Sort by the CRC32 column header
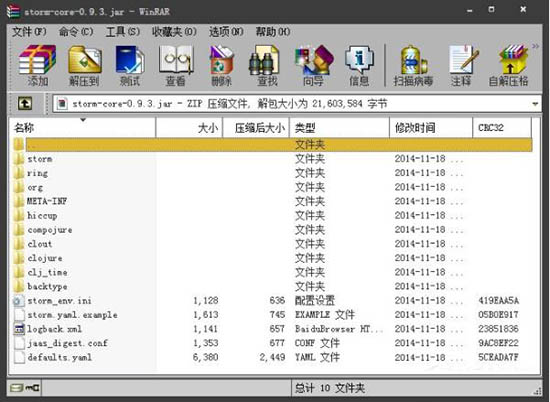The image size is (550, 402). [502, 128]
